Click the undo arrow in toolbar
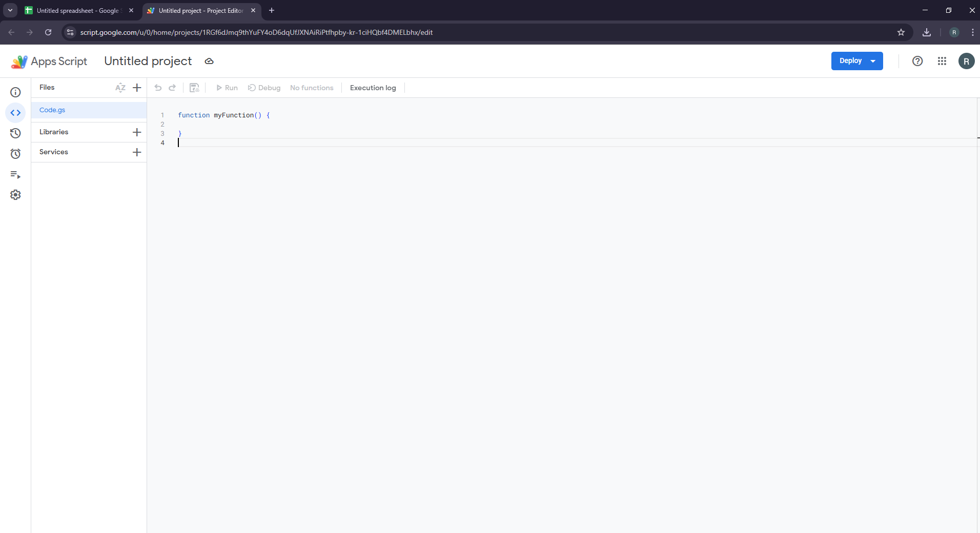The image size is (980, 533). [x=158, y=88]
